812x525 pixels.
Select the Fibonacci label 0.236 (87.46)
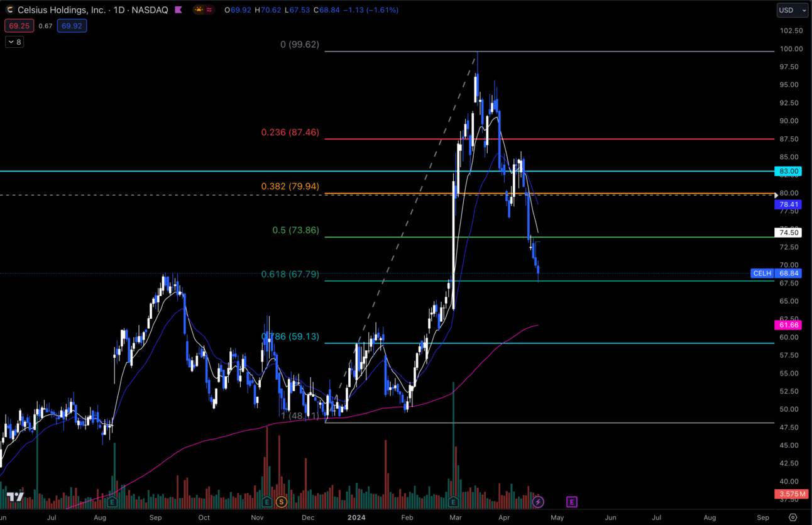pos(290,133)
